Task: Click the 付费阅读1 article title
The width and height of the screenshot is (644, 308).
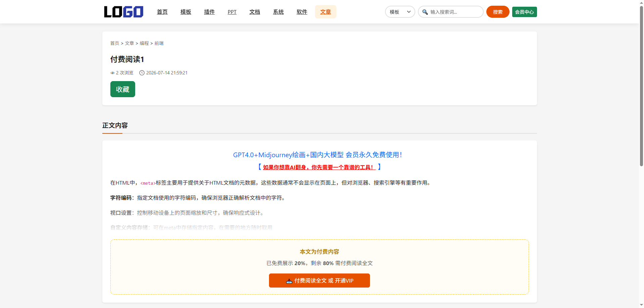Action: point(127,59)
